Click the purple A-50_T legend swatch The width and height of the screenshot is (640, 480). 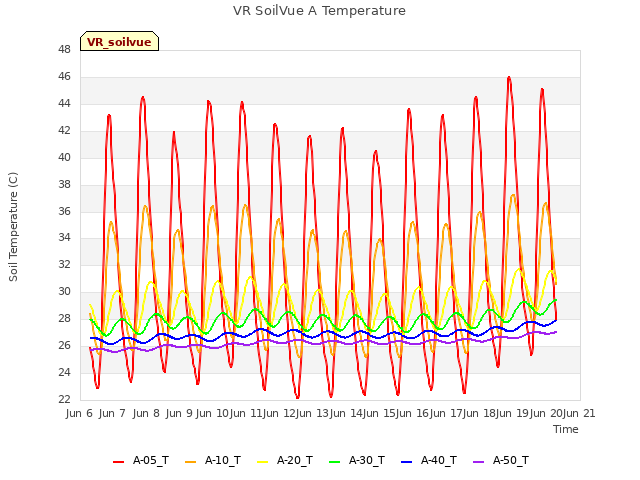click(x=478, y=462)
